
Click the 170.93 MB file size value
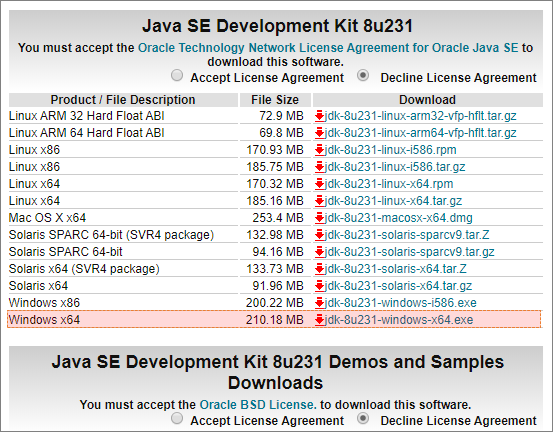(275, 150)
